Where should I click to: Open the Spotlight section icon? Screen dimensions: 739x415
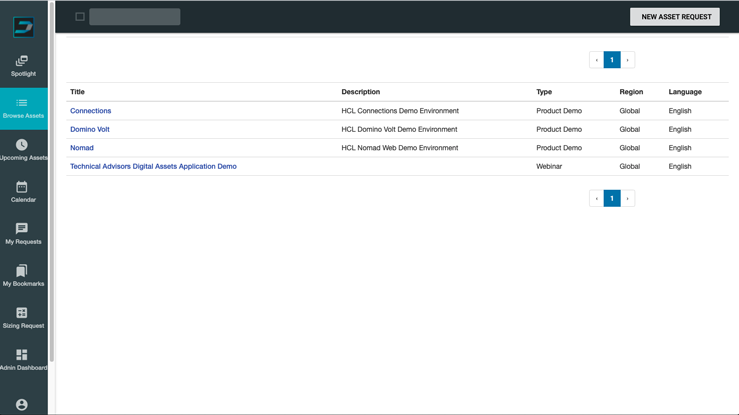22,61
